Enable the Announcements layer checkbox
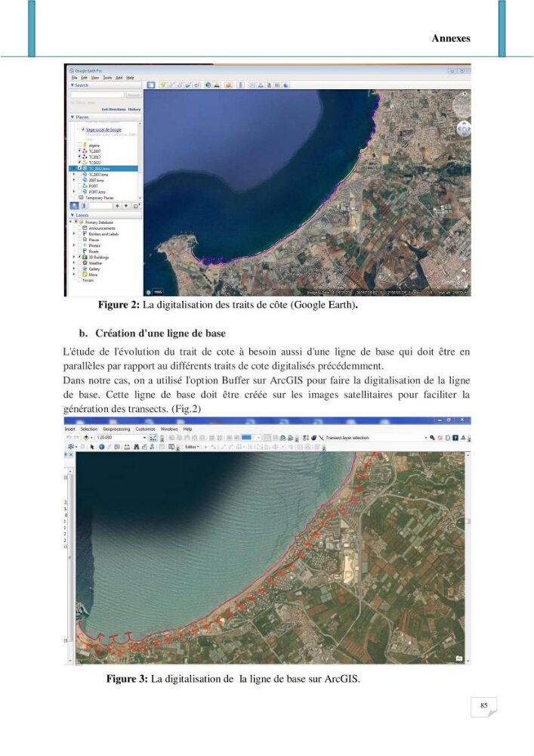 click(79, 228)
